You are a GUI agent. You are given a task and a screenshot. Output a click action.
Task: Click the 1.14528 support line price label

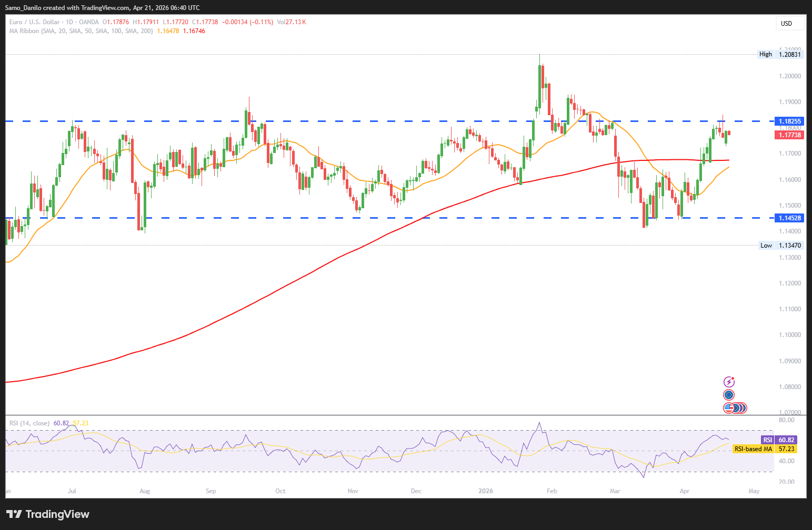(x=789, y=218)
